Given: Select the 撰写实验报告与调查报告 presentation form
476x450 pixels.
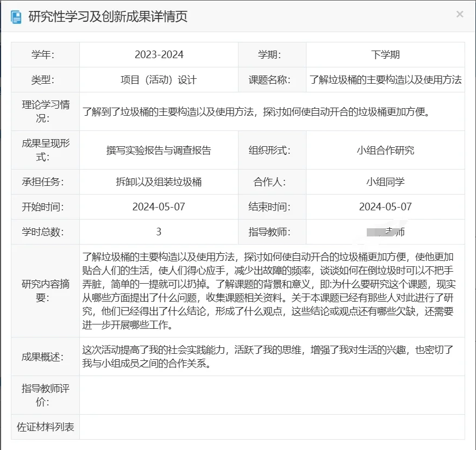Looking at the screenshot, I should point(159,149).
